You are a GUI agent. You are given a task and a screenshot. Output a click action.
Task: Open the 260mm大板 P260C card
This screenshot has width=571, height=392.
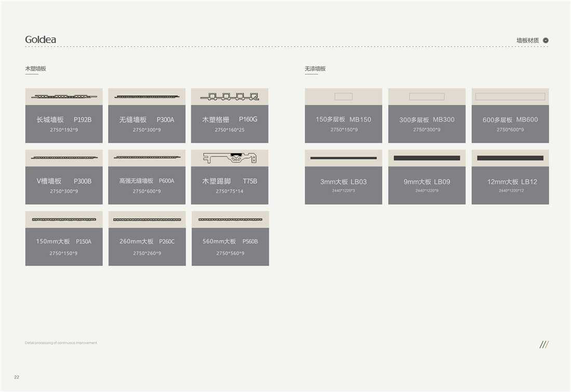click(147, 238)
